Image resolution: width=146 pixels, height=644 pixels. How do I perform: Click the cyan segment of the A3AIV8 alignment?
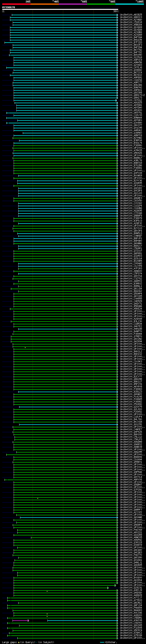point(83,620)
